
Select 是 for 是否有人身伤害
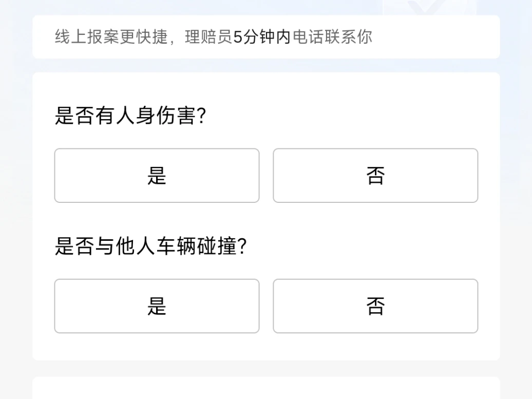157,176
